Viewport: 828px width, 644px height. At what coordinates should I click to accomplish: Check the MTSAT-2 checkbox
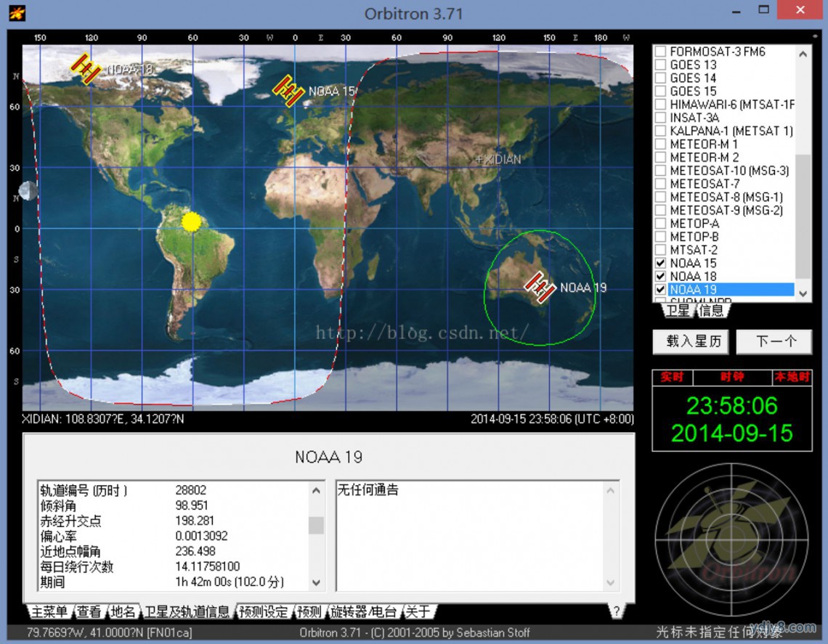pos(660,250)
